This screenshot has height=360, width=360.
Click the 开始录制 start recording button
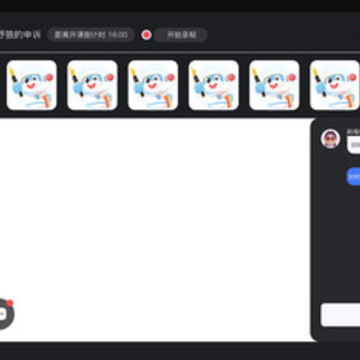181,35
